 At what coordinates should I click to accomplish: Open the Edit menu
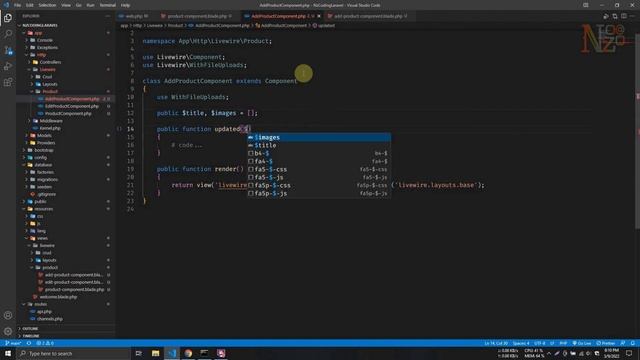coord(30,5)
